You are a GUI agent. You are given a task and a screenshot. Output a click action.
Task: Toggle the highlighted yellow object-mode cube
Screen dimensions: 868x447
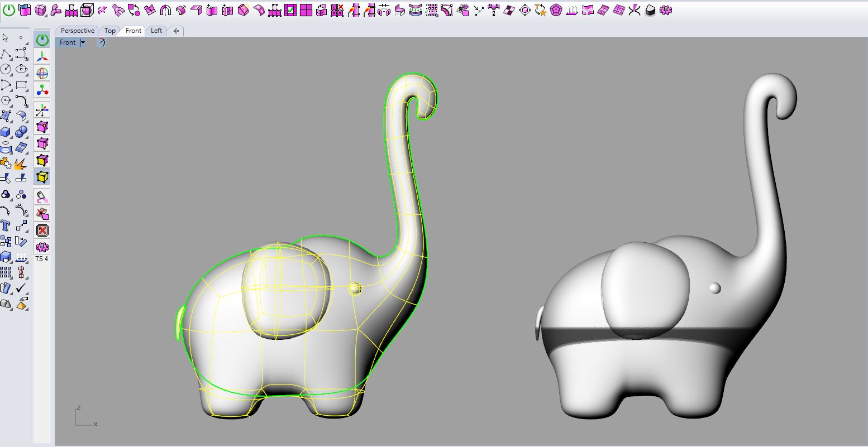point(42,177)
